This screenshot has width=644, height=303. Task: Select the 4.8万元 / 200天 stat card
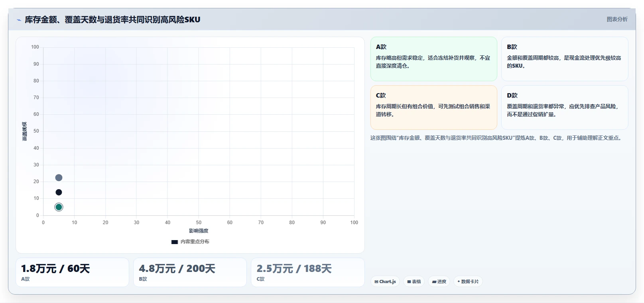(190, 272)
